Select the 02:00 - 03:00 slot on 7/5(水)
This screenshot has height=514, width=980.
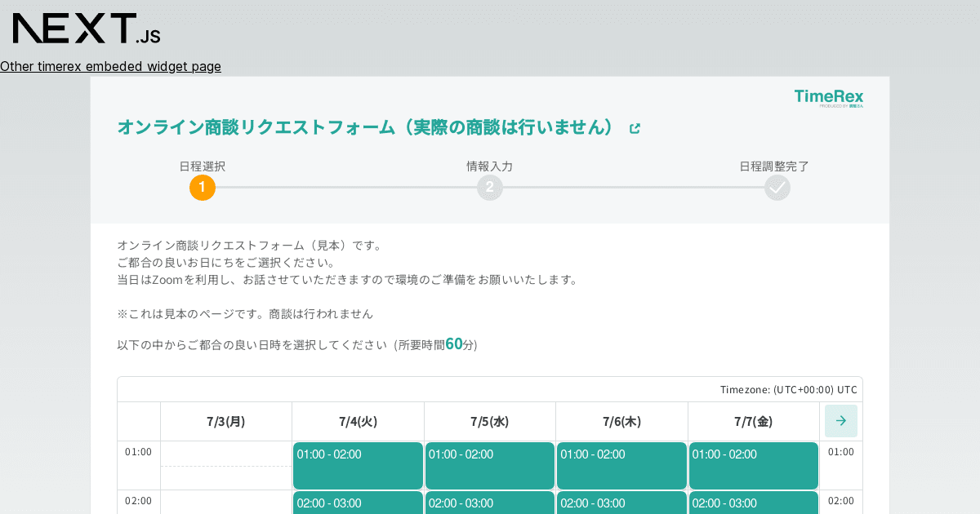(490, 503)
